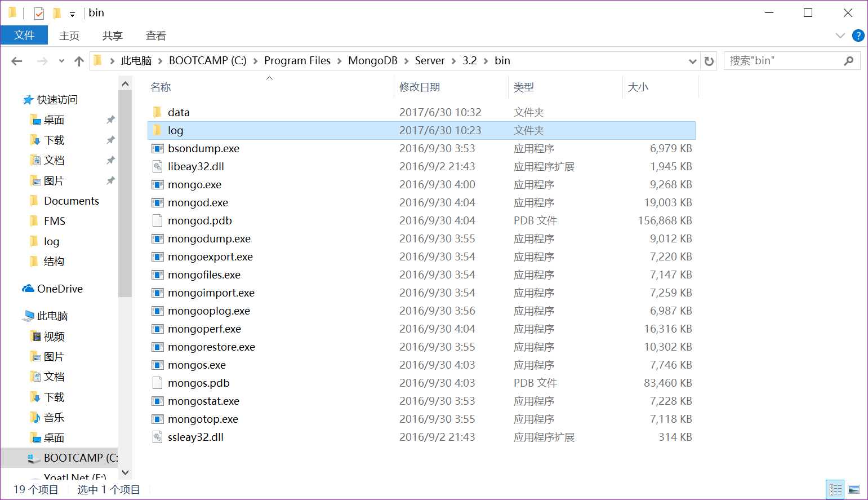
Task: Click navigation pane scrollbar up arrow
Action: click(125, 84)
